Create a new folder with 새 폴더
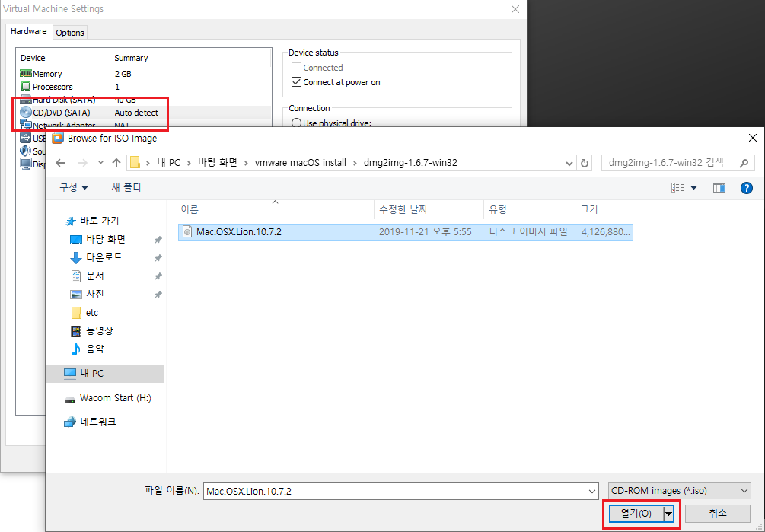Image resolution: width=765 pixels, height=532 pixels. [126, 188]
